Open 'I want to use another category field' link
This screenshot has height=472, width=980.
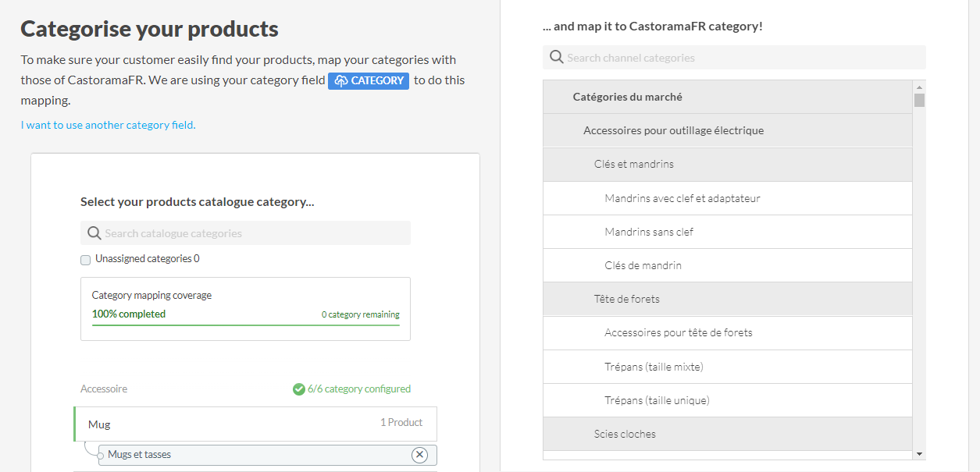[108, 125]
